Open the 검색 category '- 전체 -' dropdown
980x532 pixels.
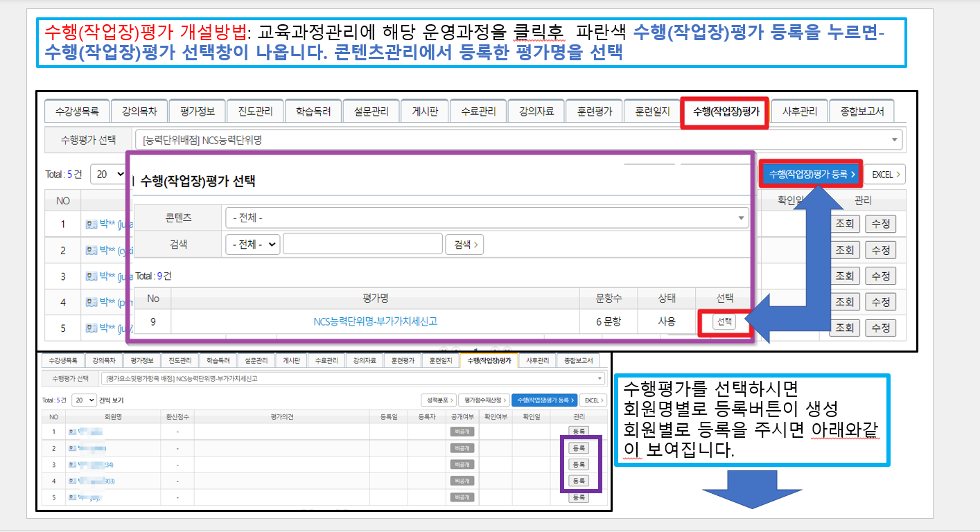[252, 245]
